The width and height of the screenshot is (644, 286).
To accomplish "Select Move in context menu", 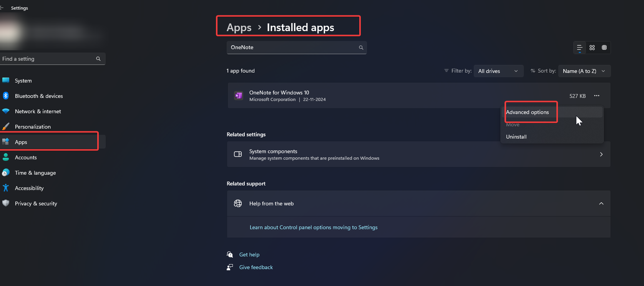I will 552,124.
